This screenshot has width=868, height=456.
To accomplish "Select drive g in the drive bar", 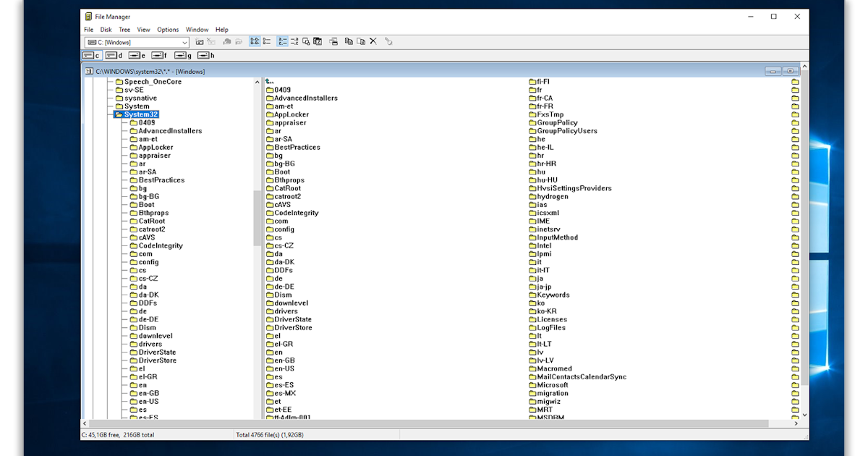I will 183,55.
